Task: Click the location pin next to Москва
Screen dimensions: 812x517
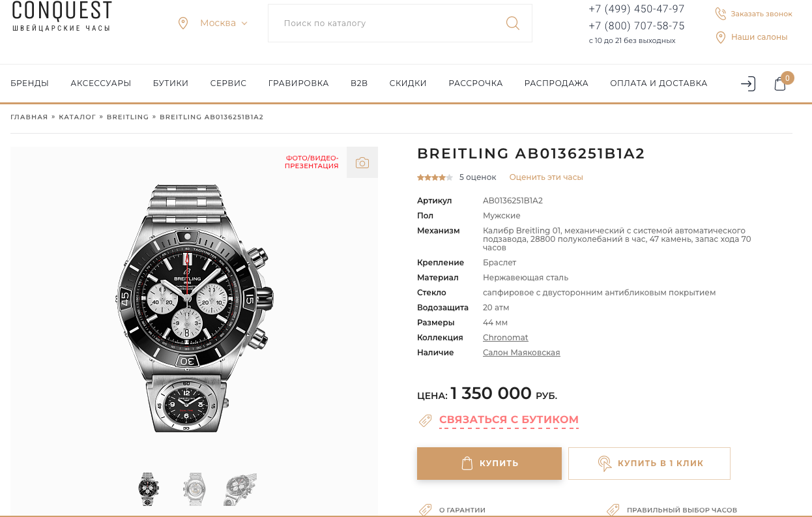Action: tap(183, 23)
